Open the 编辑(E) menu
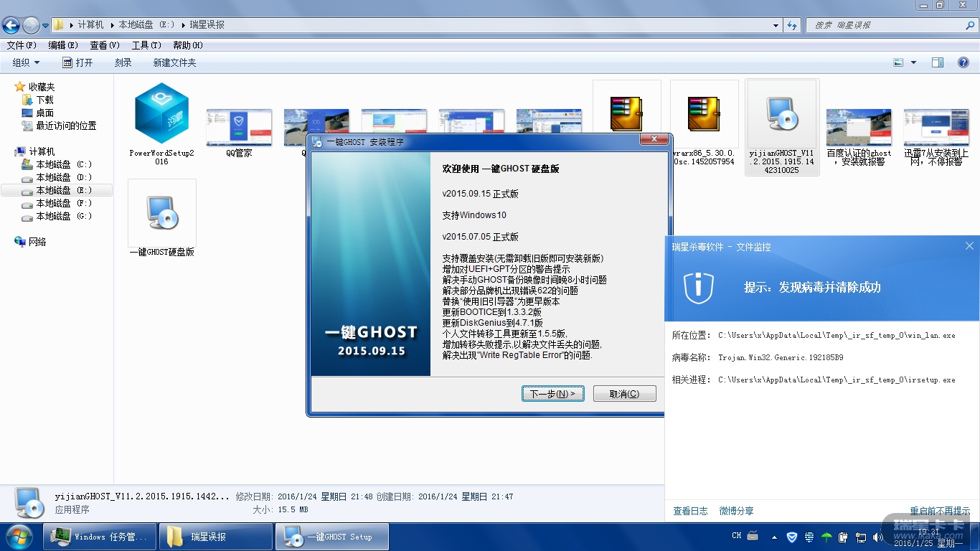 pyautogui.click(x=63, y=45)
